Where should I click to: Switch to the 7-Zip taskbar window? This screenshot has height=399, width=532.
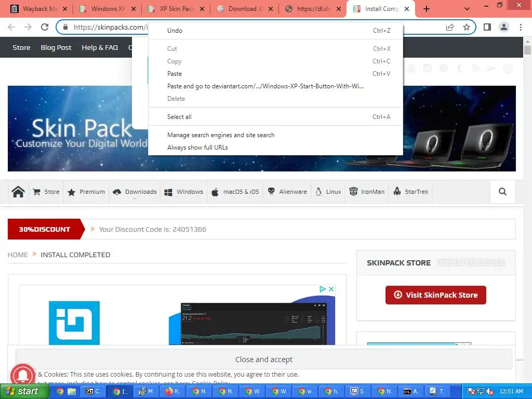94,392
